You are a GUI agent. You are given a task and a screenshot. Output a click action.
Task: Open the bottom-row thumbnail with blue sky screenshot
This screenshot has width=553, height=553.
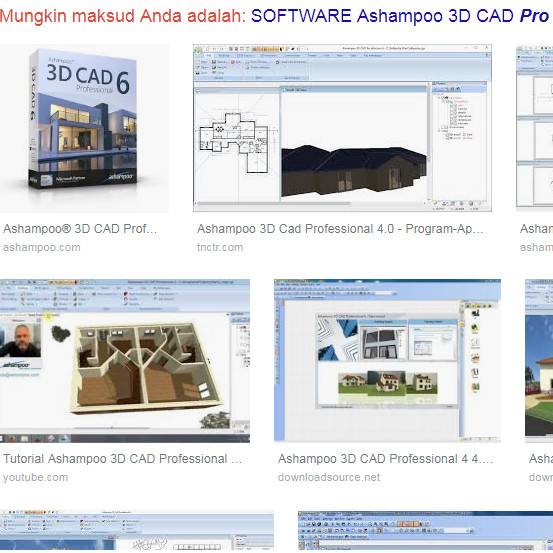coord(137,530)
